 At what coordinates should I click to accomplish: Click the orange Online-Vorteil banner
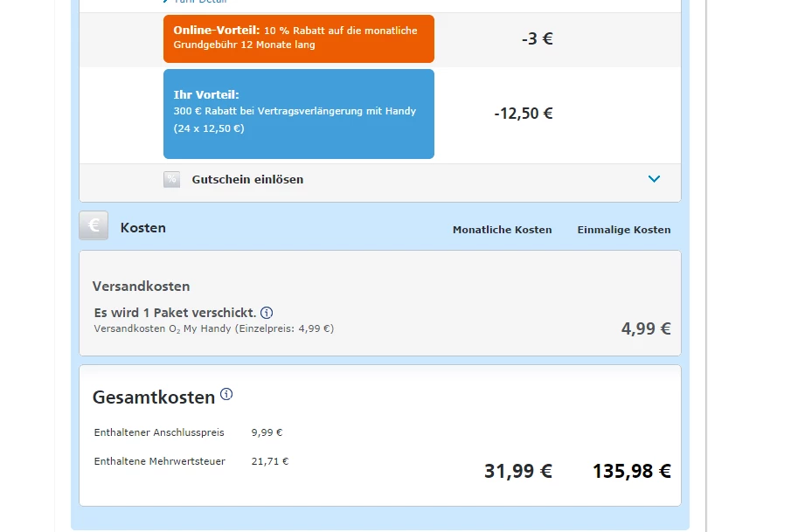click(298, 38)
